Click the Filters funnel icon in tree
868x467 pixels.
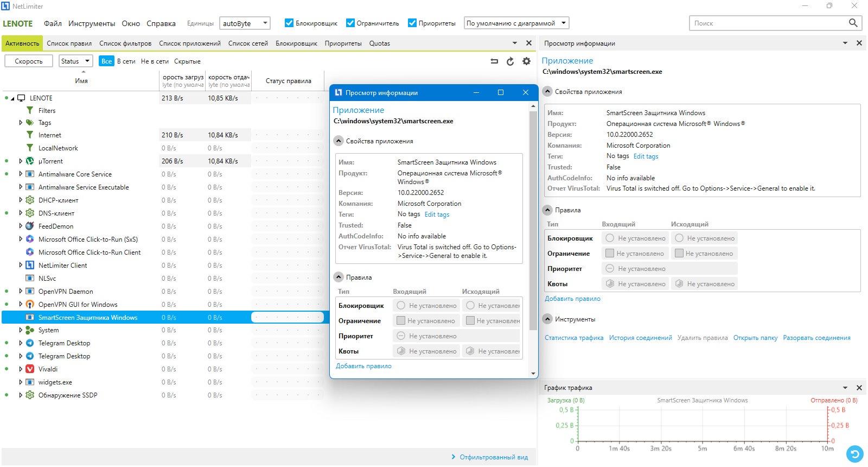coord(30,110)
